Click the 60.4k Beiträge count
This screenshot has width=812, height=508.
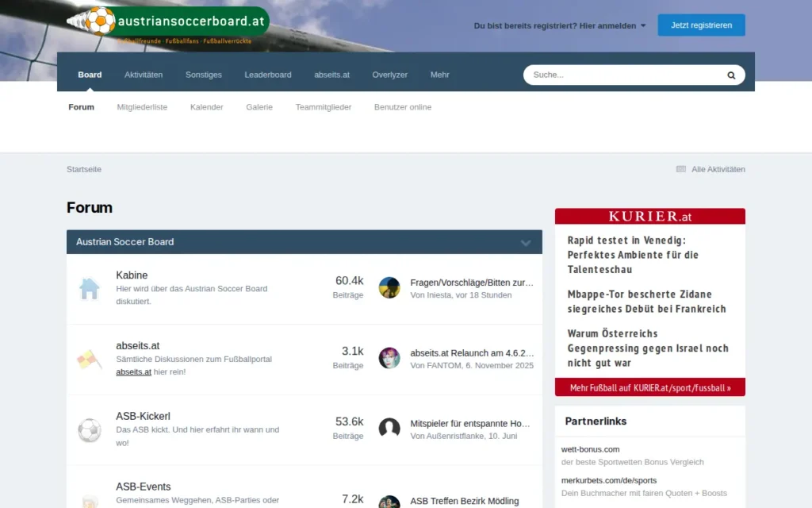(348, 287)
